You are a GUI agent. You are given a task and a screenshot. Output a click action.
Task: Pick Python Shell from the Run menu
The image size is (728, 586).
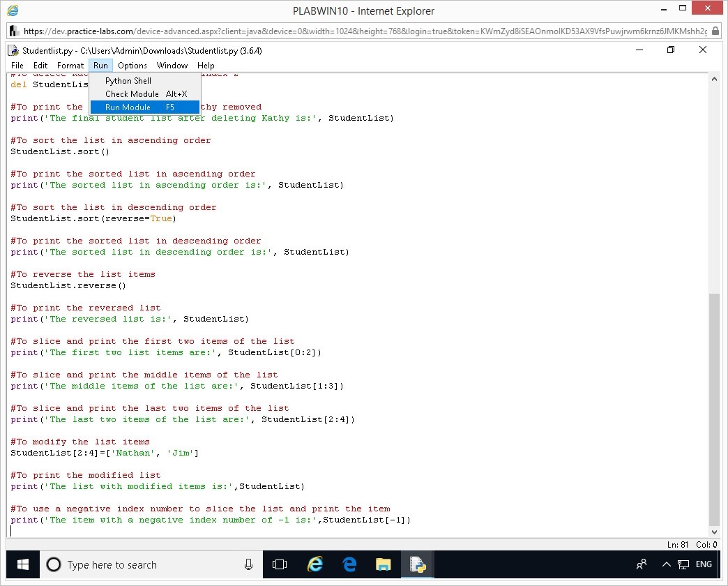(x=128, y=81)
